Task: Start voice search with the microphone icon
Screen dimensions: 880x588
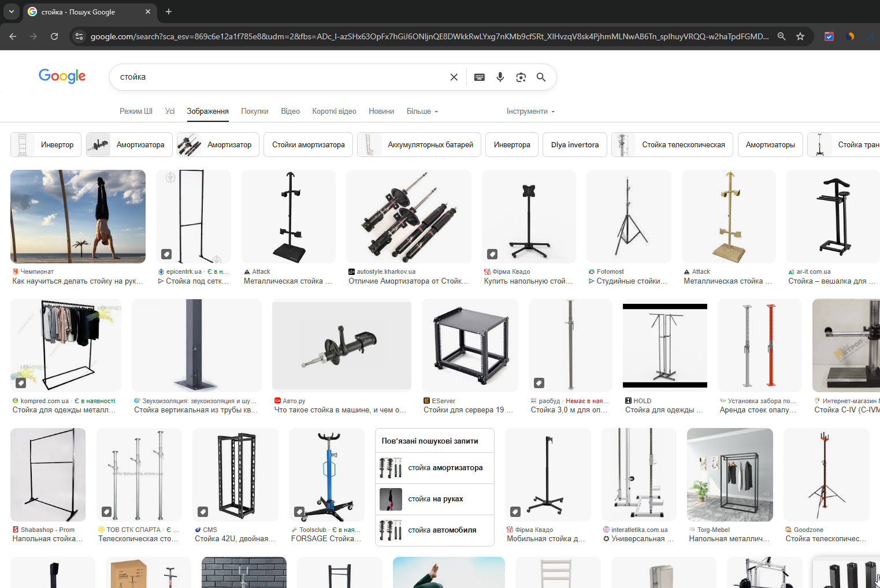Action: [500, 77]
